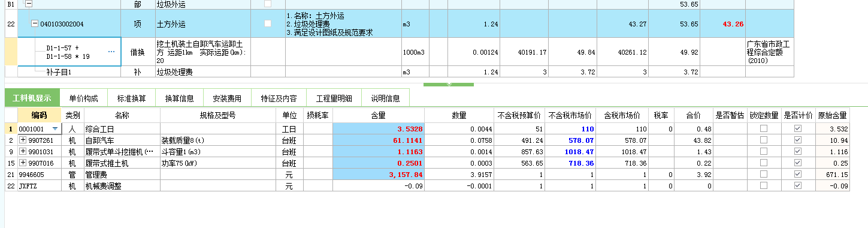Open the 说明信息 tab

(385, 98)
